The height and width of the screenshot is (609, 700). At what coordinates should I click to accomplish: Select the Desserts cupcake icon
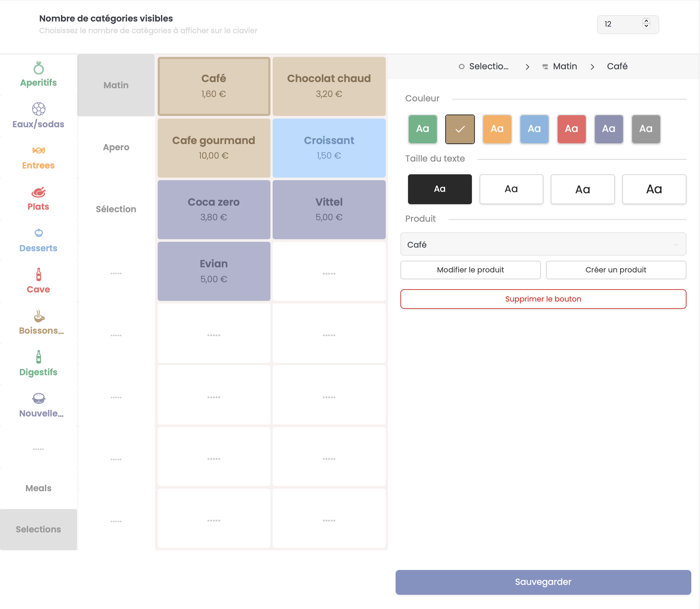click(x=38, y=233)
